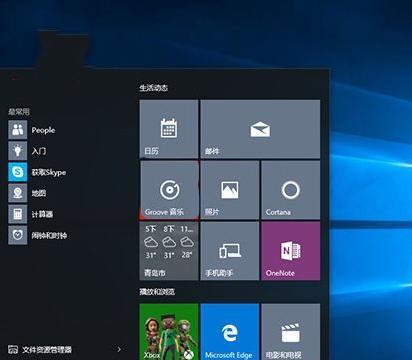Open the Cortana tile
412x360 pixels.
pos(291,190)
